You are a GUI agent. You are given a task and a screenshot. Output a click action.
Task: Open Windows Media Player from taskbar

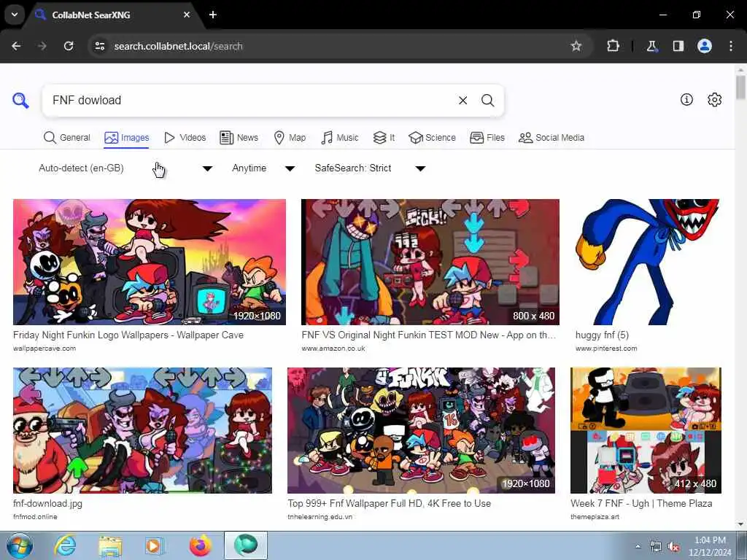click(x=154, y=545)
